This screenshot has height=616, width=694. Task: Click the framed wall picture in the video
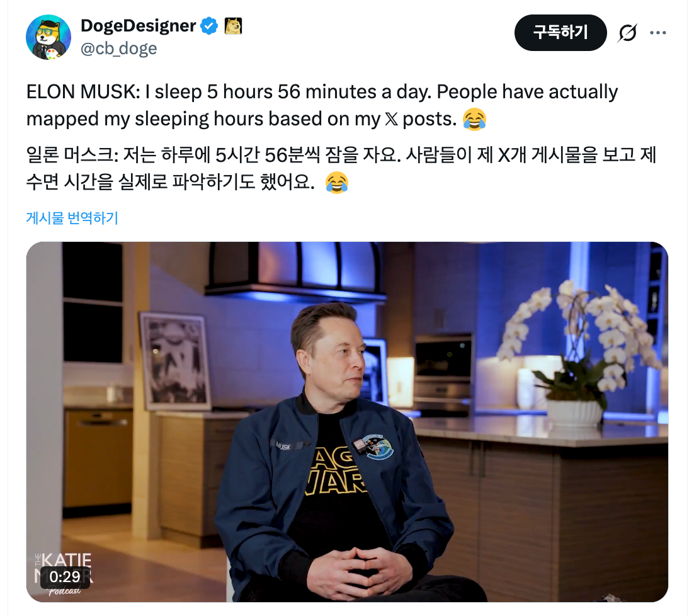(x=176, y=360)
